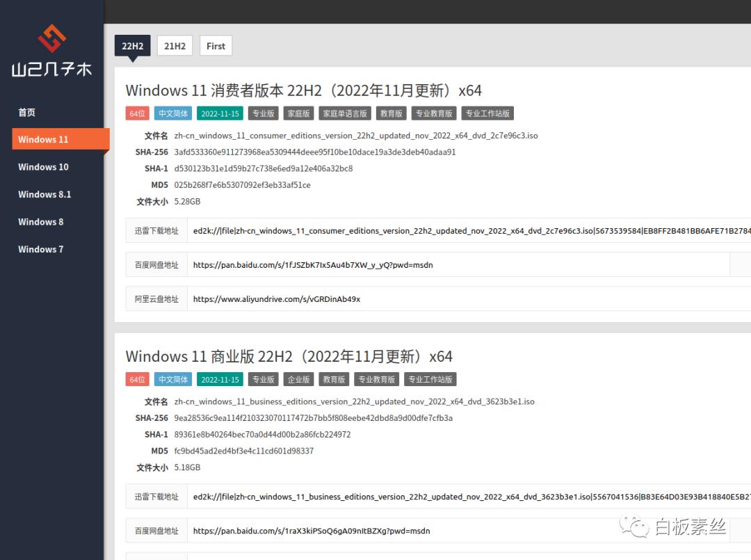Click the business edition ed2k link field
Screen dimensions: 751x560
pos(469,497)
